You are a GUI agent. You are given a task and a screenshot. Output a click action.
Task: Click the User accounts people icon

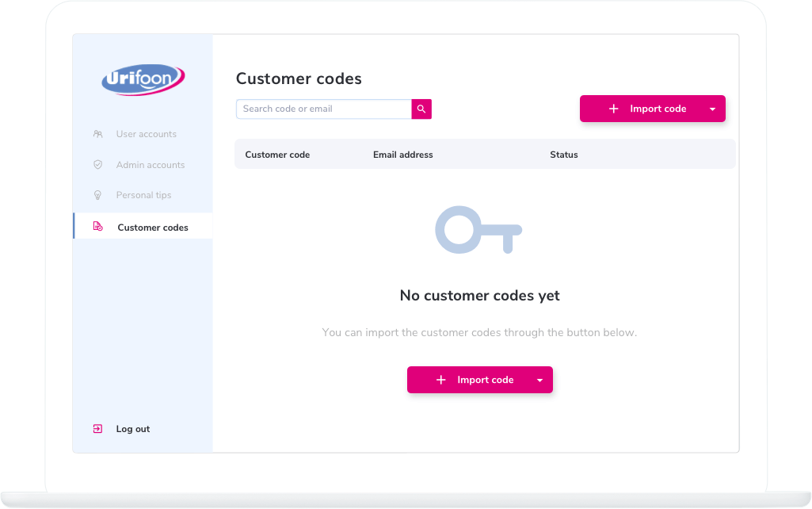click(98, 134)
